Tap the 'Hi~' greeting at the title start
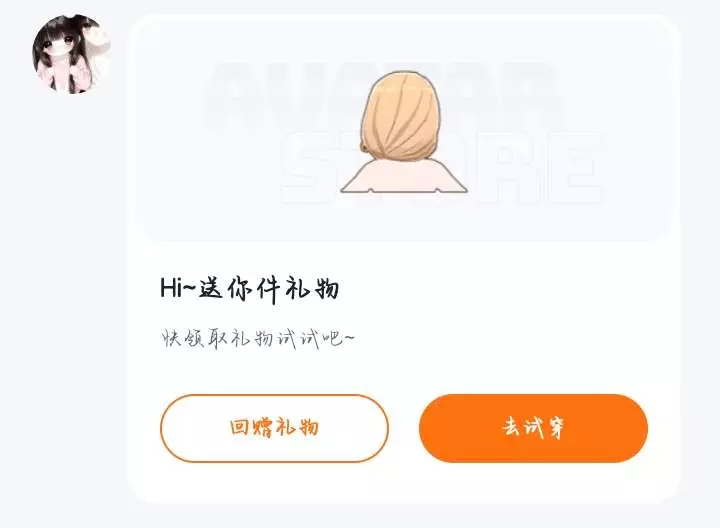 pyautogui.click(x=177, y=288)
